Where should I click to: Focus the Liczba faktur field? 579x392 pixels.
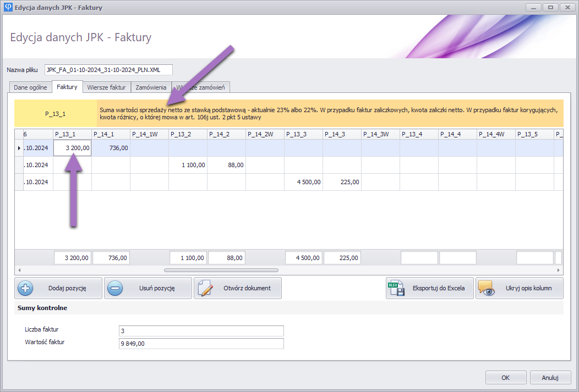(x=201, y=331)
